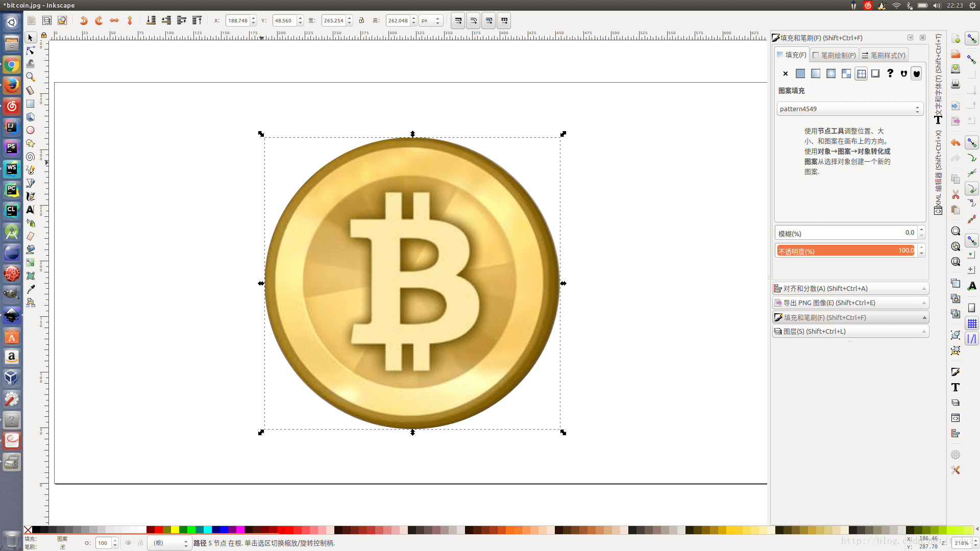Image resolution: width=980 pixels, height=551 pixels.
Task: Select the Bezier pen tool
Action: tap(31, 183)
